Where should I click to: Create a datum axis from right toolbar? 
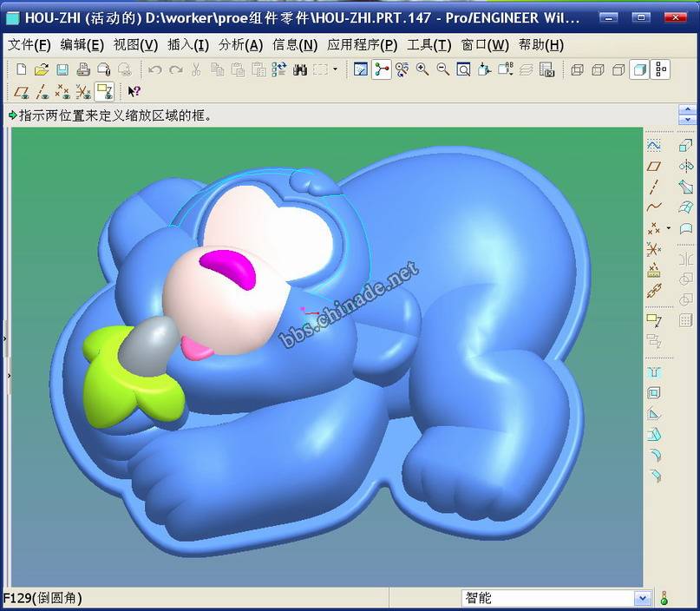tap(653, 187)
